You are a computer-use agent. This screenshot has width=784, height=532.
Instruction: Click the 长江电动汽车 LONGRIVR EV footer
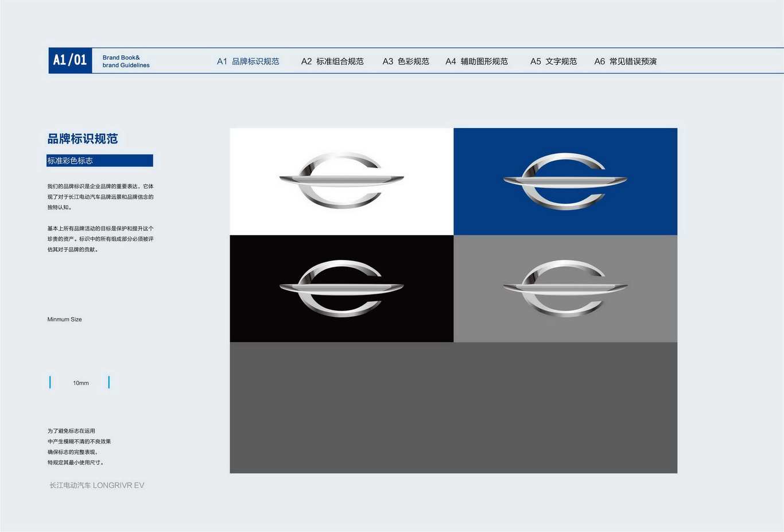point(96,486)
